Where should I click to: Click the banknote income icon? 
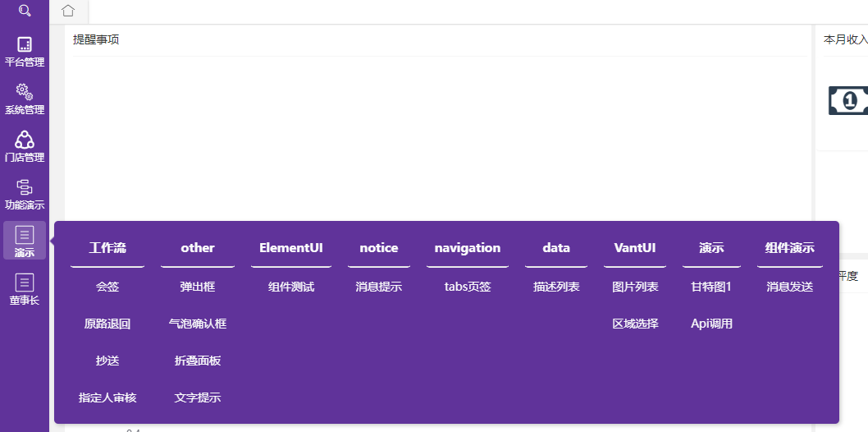tap(848, 101)
